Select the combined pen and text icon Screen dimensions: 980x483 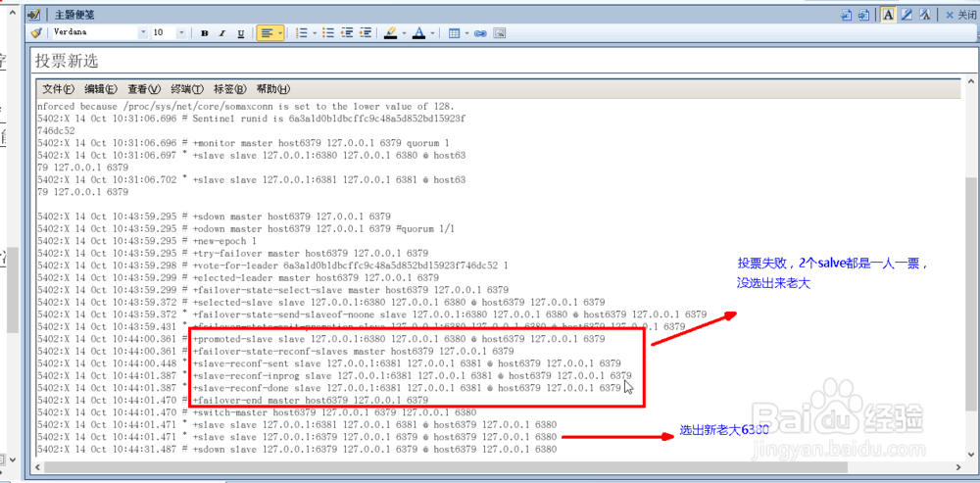926,15
